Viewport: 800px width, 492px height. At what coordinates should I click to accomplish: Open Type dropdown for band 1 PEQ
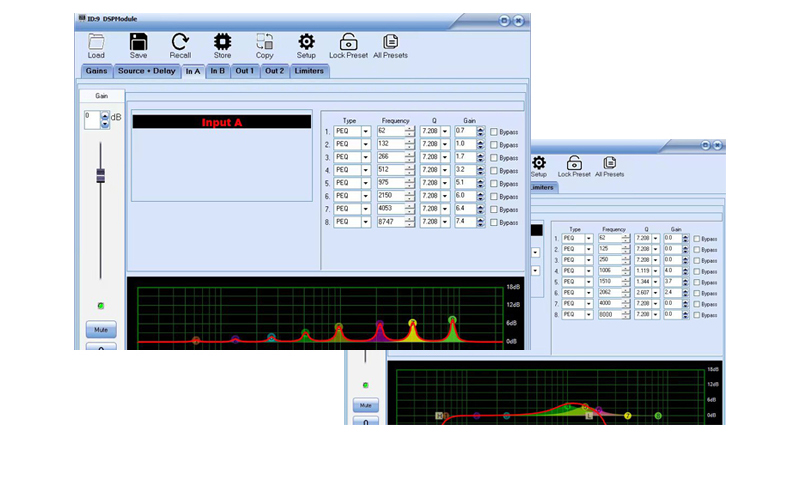click(x=366, y=131)
